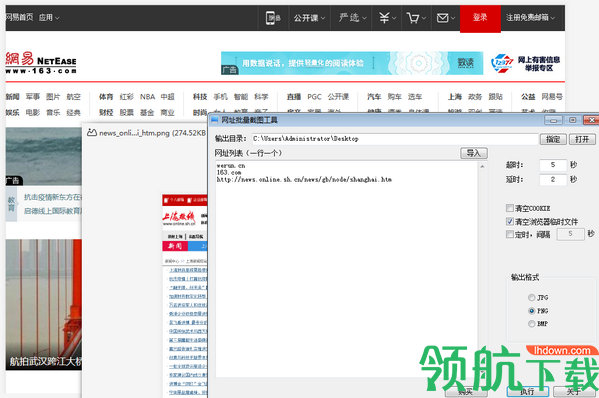Select BMP output format

pyautogui.click(x=531, y=324)
